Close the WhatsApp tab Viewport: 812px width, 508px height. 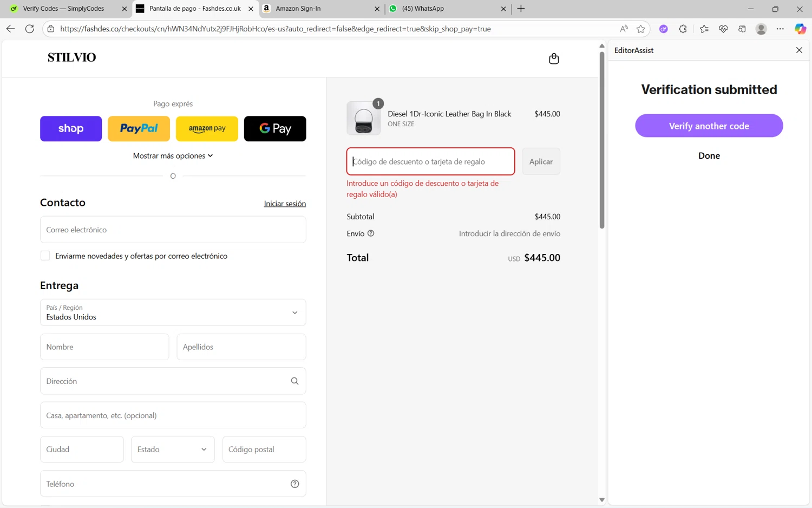pos(503,9)
